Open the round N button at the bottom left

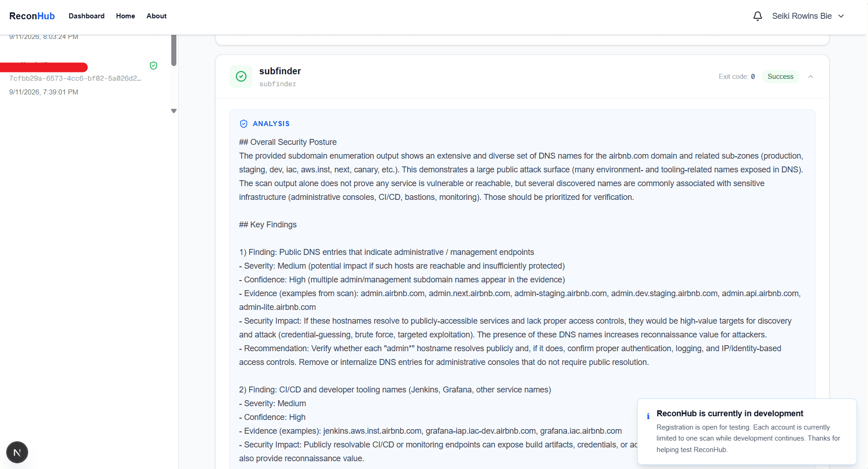[17, 452]
